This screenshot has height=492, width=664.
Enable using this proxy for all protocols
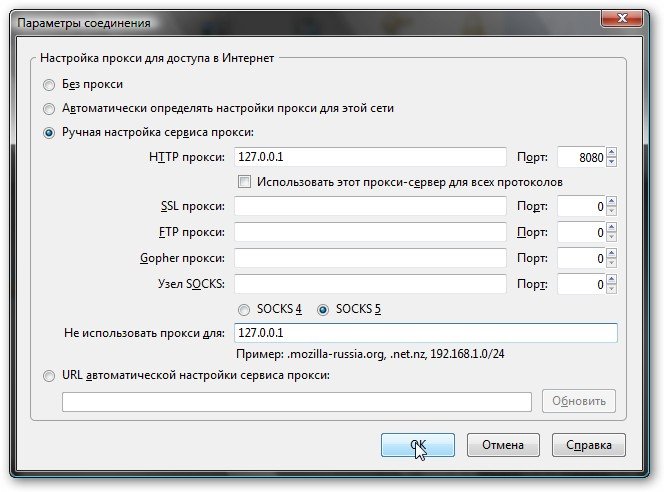243,182
